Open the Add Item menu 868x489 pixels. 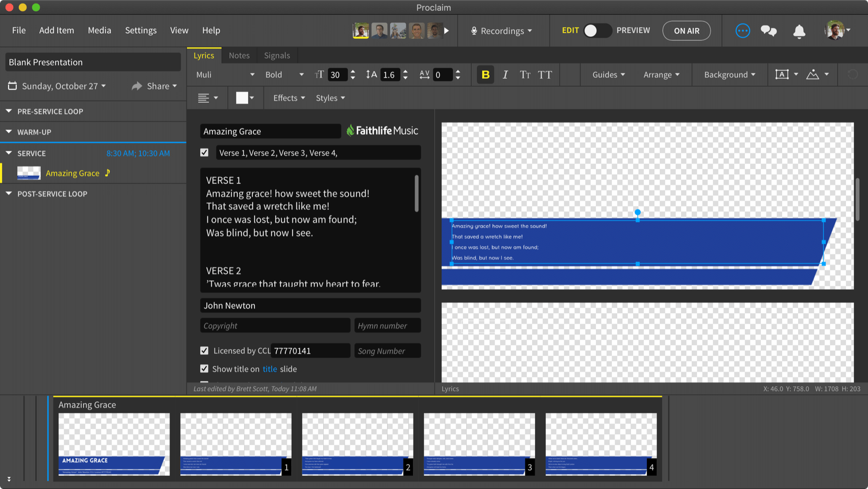(x=57, y=30)
